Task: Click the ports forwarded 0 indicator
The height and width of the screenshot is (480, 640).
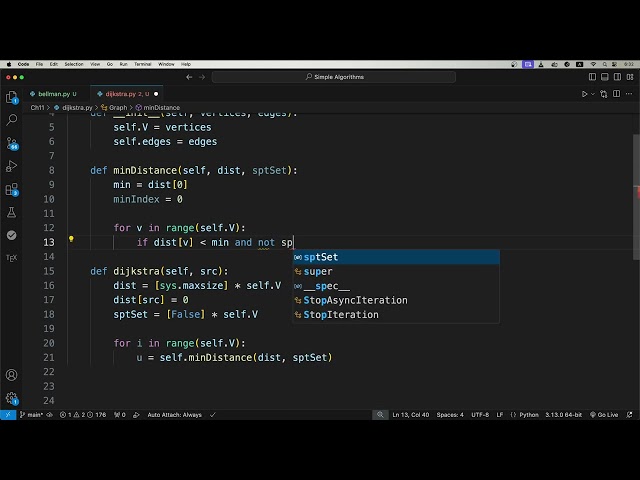Action: [x=120, y=415]
